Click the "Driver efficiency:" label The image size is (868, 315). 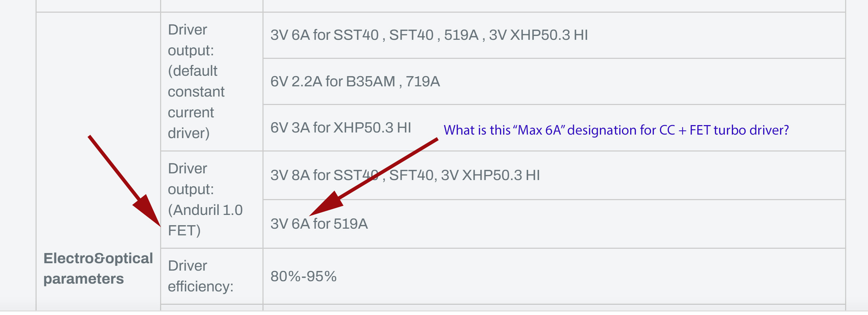coord(200,276)
